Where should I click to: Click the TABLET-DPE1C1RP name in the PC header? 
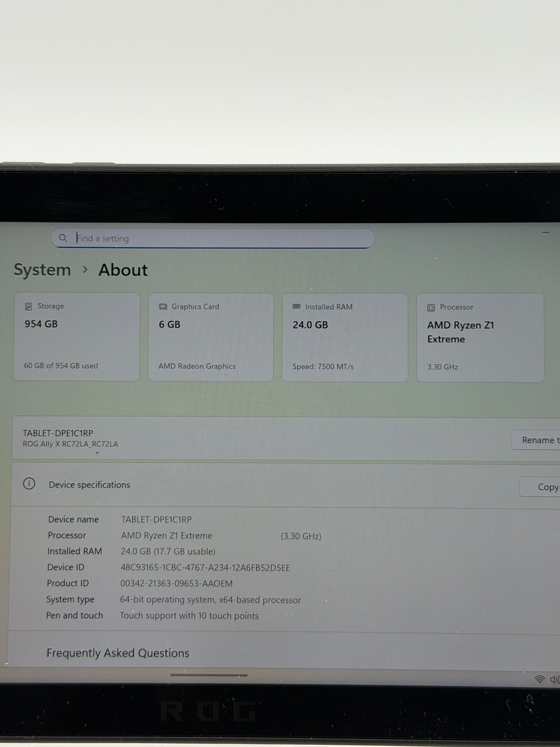point(58,433)
